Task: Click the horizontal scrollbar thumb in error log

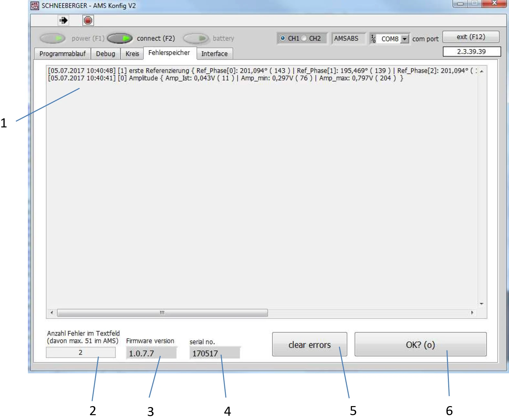Action: click(x=162, y=313)
